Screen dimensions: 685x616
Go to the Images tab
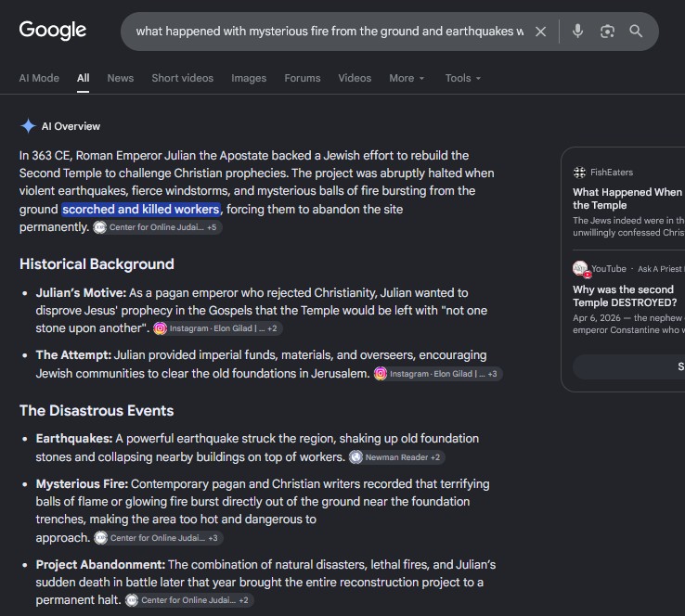click(249, 78)
